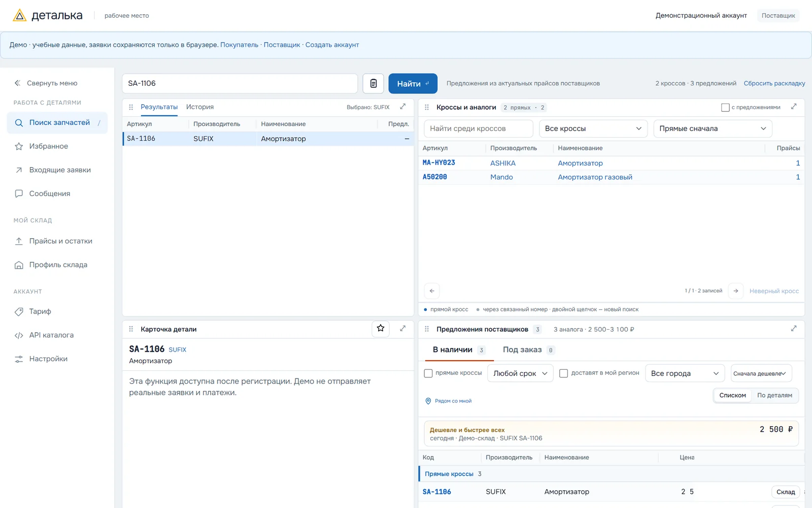
Task: Open the 'Под заказ' tab
Action: click(528, 350)
